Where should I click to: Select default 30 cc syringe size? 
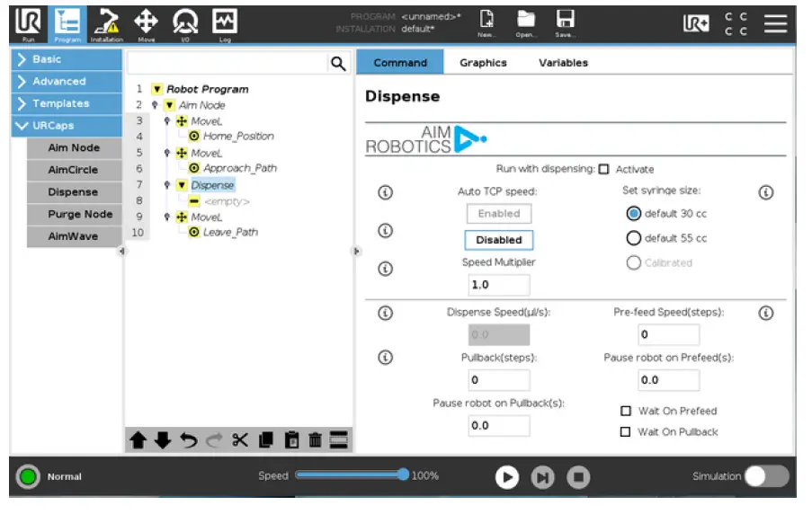[x=633, y=214]
